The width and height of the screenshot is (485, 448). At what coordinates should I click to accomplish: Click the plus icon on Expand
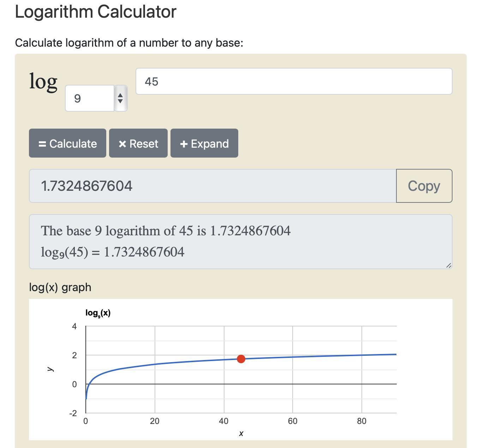click(184, 144)
